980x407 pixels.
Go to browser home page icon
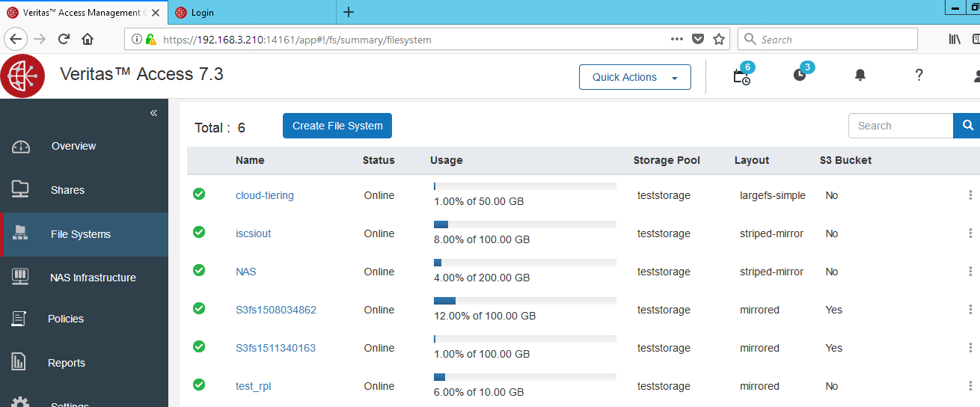click(88, 39)
